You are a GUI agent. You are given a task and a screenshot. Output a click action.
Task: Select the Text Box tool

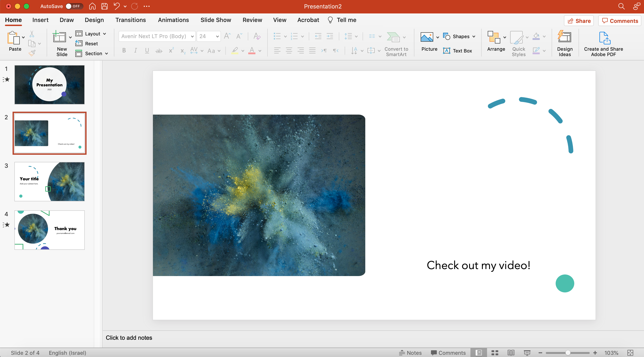click(457, 51)
